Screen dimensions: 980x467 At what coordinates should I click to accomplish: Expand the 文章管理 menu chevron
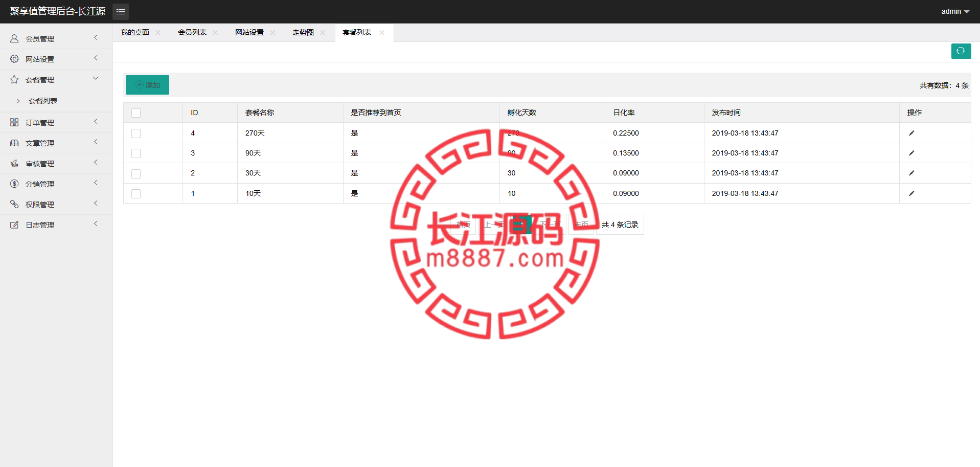(x=96, y=142)
